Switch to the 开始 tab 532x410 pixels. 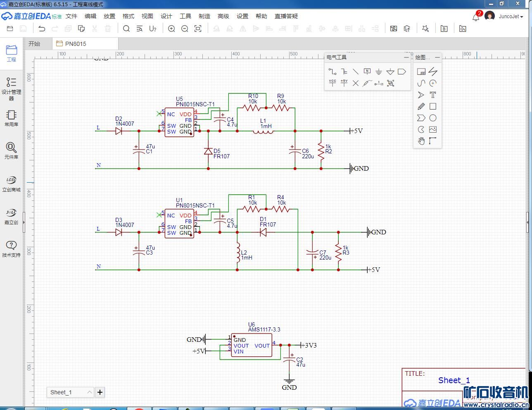34,44
